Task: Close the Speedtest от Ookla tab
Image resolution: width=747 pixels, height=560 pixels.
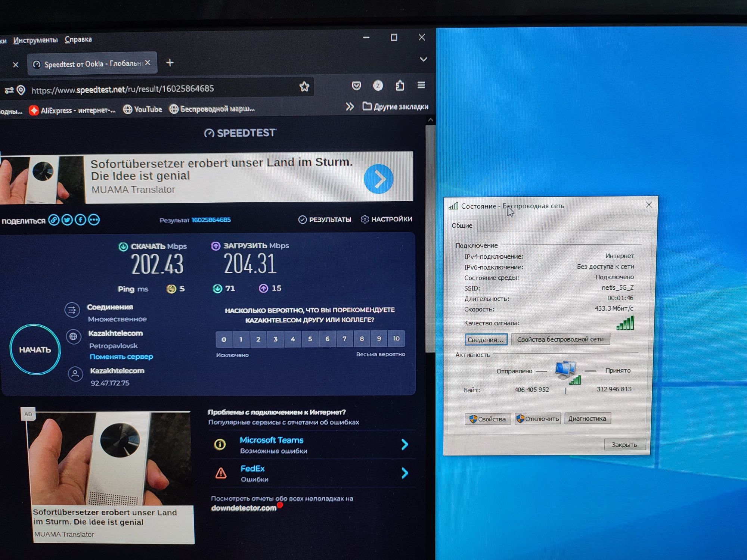Action: [148, 63]
